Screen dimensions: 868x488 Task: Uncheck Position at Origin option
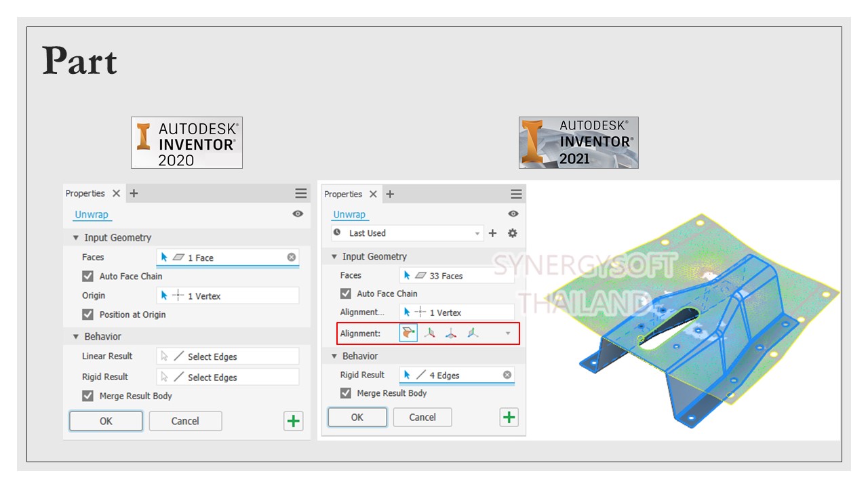pyautogui.click(x=87, y=314)
